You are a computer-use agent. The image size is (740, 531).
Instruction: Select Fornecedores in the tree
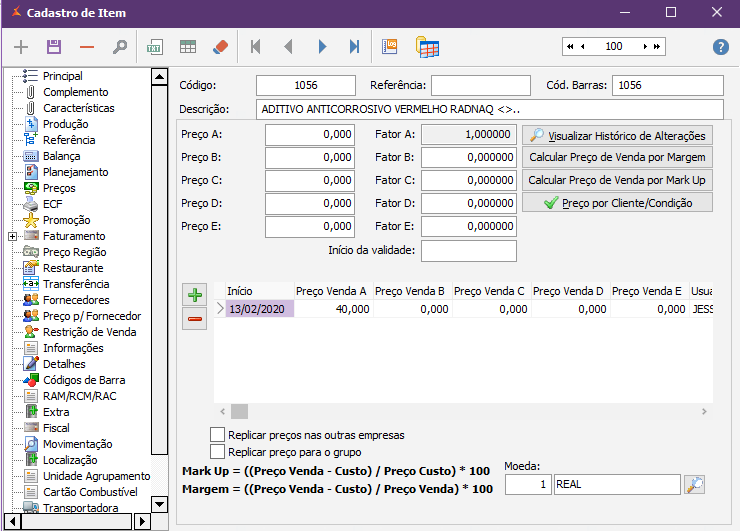tap(76, 300)
